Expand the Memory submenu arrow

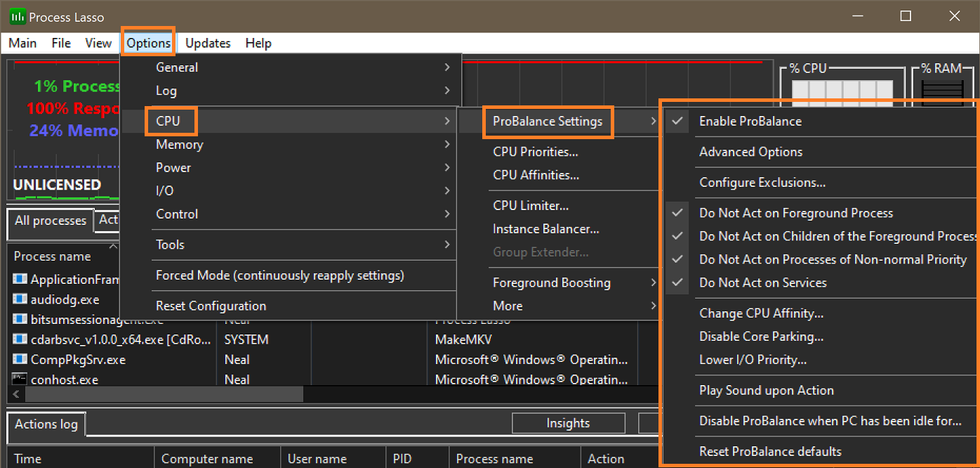[x=447, y=145]
